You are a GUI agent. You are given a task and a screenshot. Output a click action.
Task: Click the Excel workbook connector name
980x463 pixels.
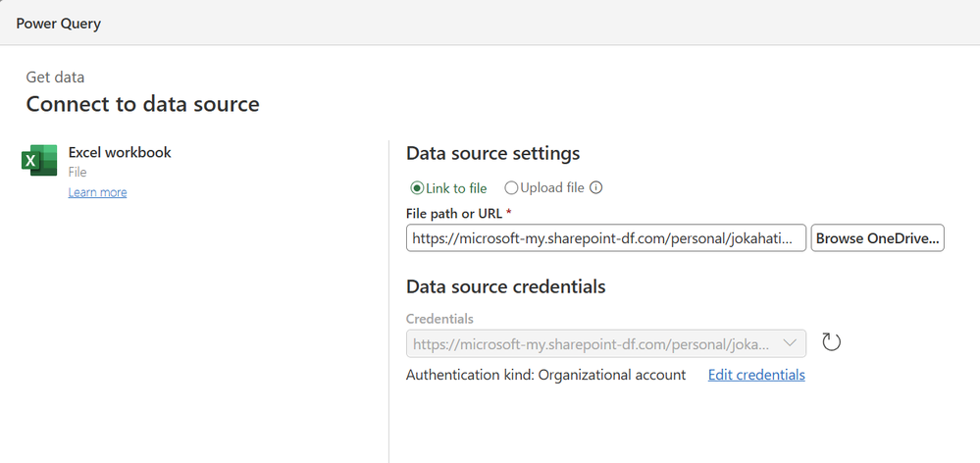(120, 153)
